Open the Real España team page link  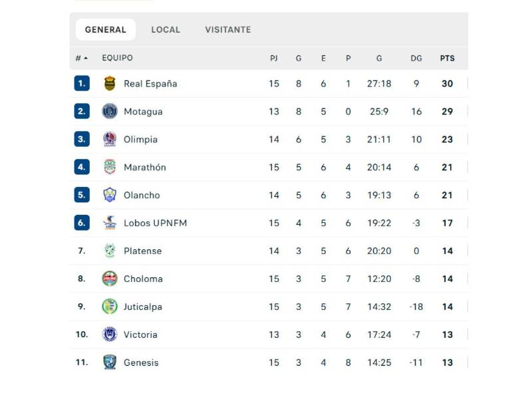[x=151, y=84]
